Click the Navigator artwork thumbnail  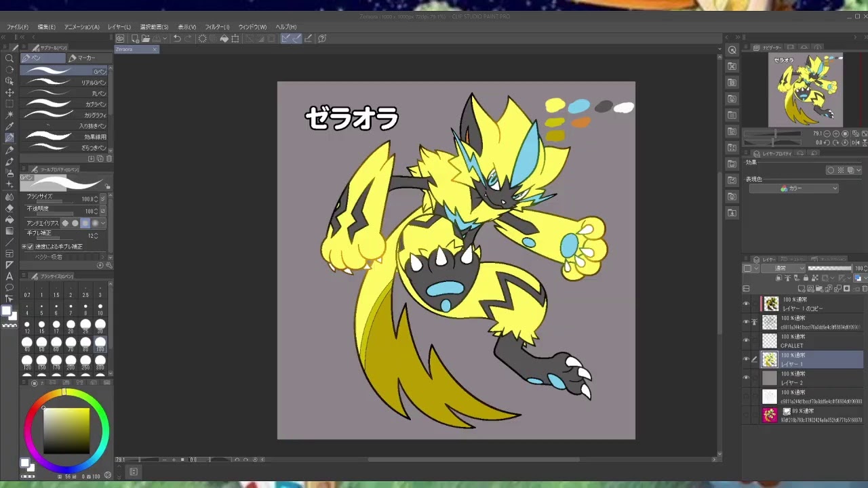(x=805, y=90)
